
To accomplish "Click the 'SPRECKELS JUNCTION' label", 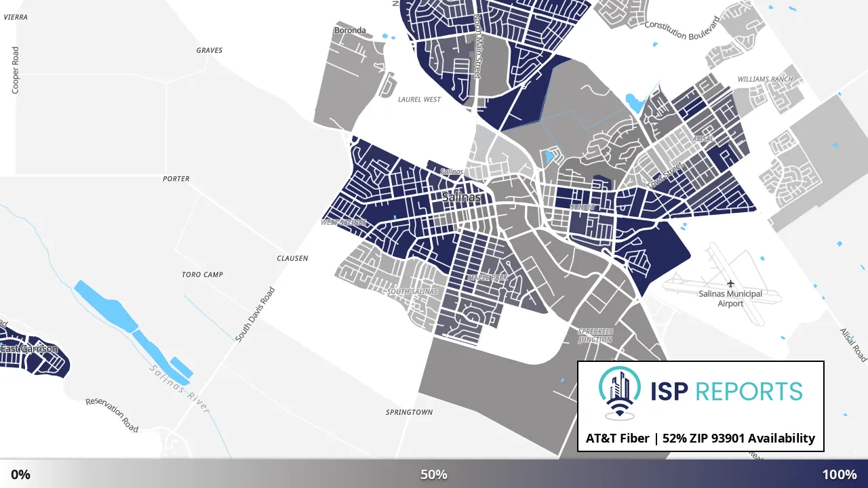I will click(x=595, y=335).
